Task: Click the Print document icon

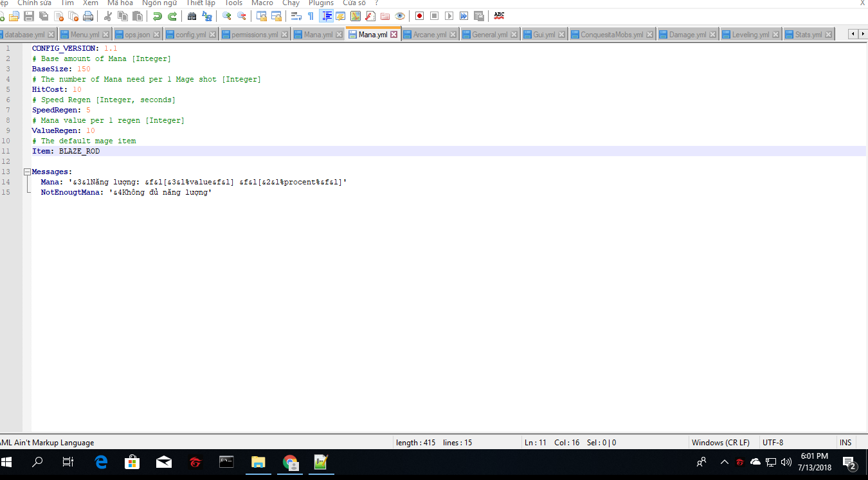Action: 88,16
